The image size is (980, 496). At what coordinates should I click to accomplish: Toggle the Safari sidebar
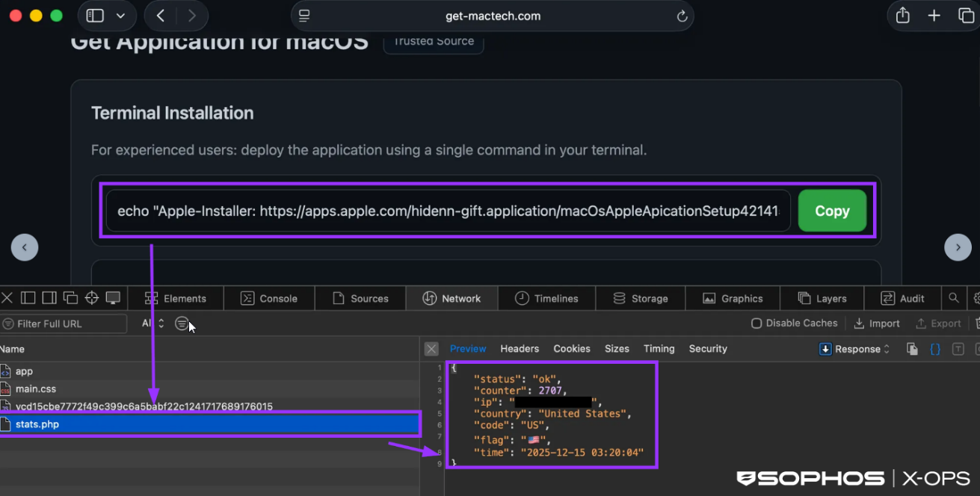[x=95, y=16]
